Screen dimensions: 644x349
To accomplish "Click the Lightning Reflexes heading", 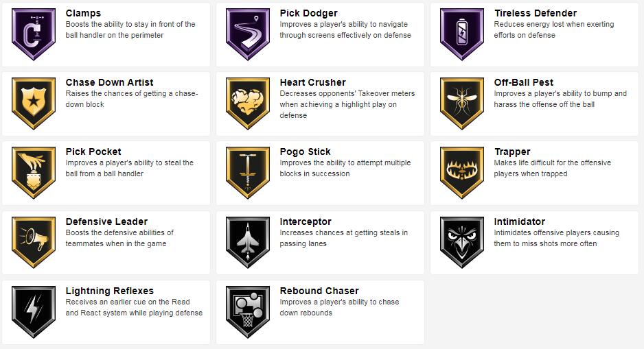I will [110, 291].
